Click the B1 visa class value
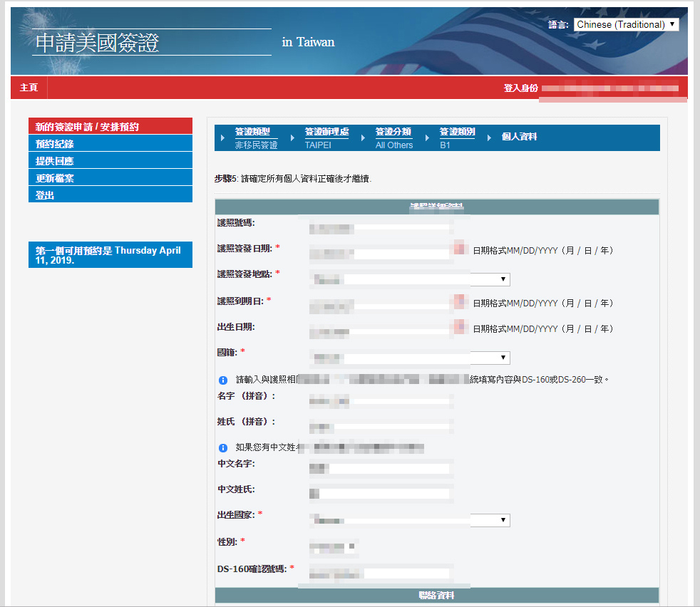700x607 pixels. point(445,145)
